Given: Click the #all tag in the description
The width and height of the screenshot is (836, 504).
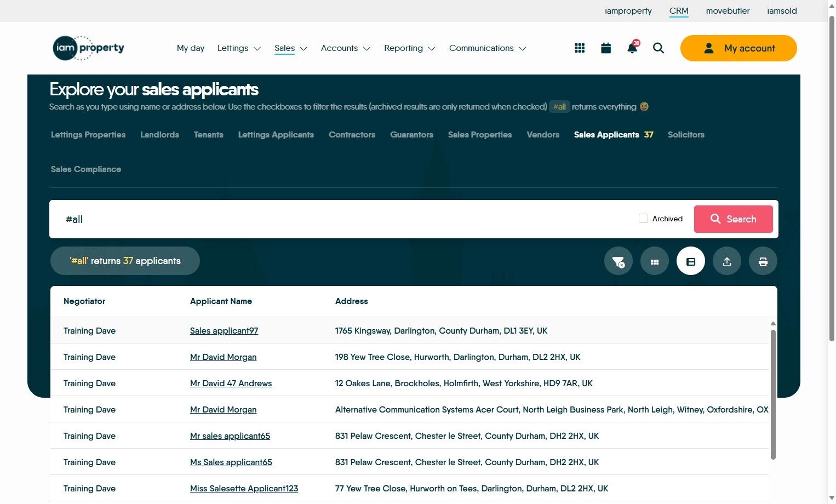Looking at the screenshot, I should [x=559, y=107].
